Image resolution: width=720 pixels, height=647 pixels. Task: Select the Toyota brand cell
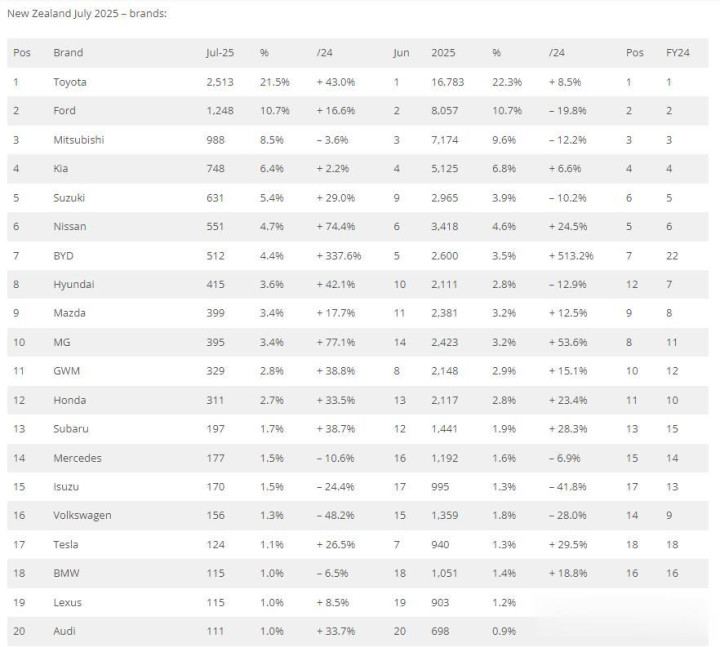pyautogui.click(x=70, y=82)
